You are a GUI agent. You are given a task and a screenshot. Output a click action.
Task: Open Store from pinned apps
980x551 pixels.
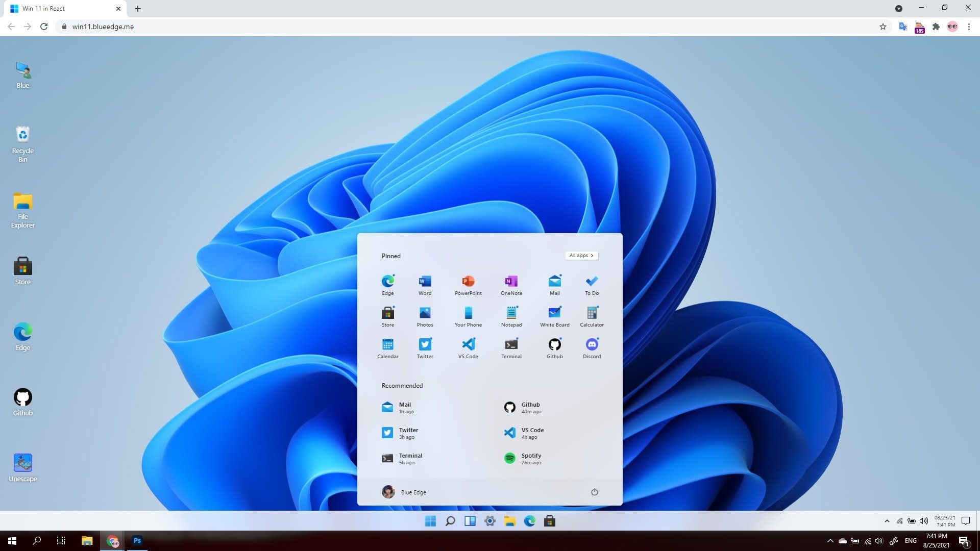(x=388, y=317)
